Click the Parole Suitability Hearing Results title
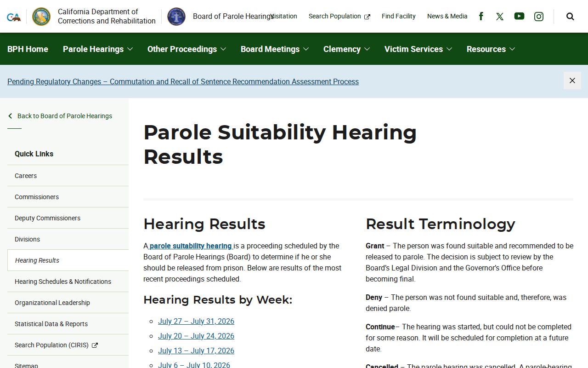The image size is (588, 368). pyautogui.click(x=280, y=144)
